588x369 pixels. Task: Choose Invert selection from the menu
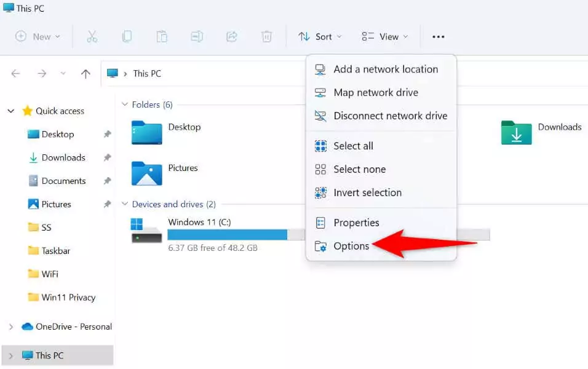366,192
